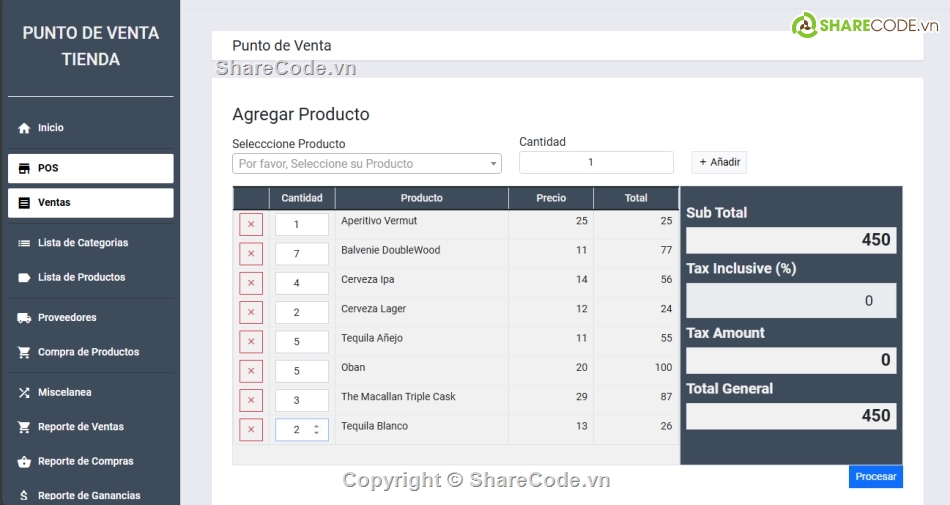Click the cart icon for Compra de Productos
This screenshot has width=950, height=505.
[24, 353]
